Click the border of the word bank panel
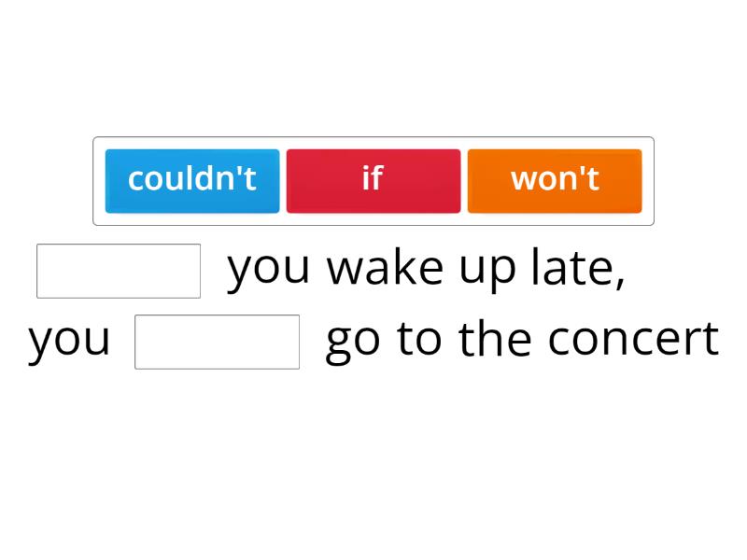747x560 pixels. point(373,138)
